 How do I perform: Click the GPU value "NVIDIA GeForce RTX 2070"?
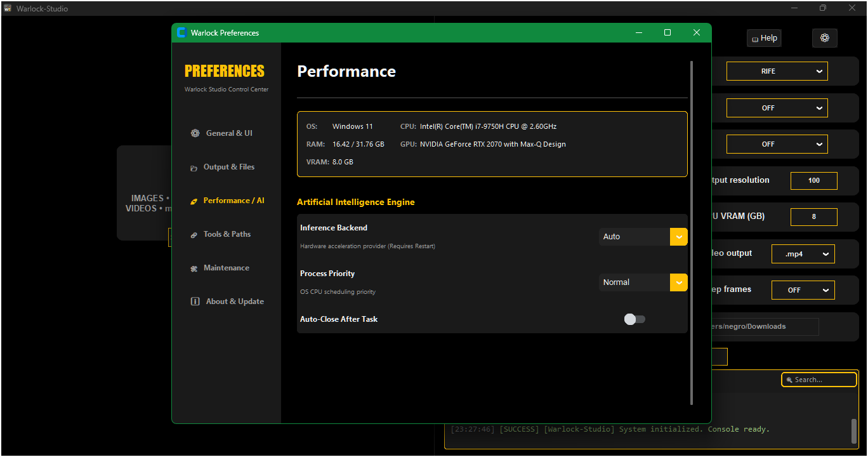(493, 144)
